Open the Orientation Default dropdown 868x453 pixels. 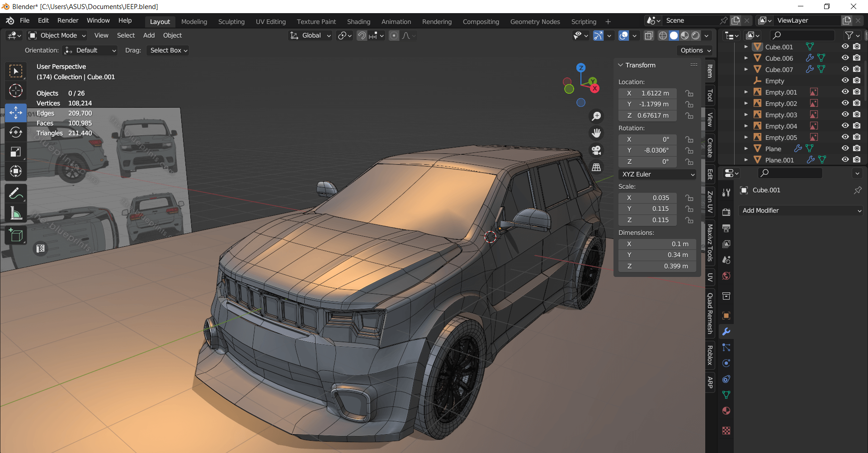coord(90,50)
